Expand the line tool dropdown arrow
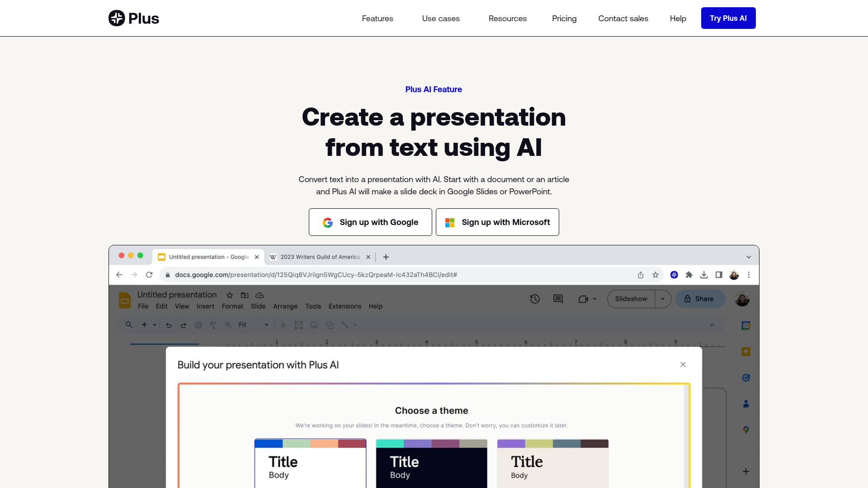Image resolution: width=868 pixels, height=488 pixels. pyautogui.click(x=355, y=325)
